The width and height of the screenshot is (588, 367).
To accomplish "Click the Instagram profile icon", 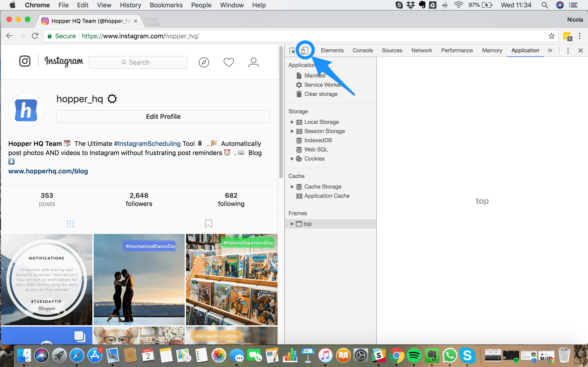I will pyautogui.click(x=254, y=62).
